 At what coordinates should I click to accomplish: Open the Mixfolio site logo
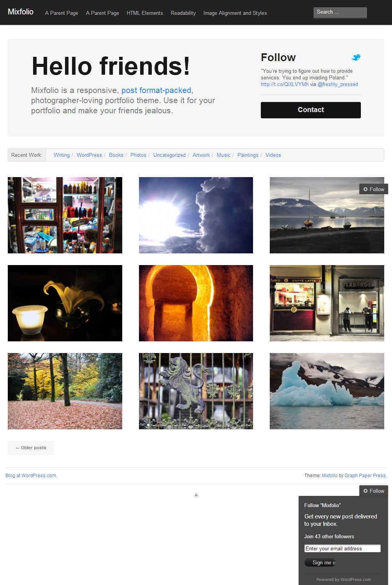pyautogui.click(x=21, y=12)
